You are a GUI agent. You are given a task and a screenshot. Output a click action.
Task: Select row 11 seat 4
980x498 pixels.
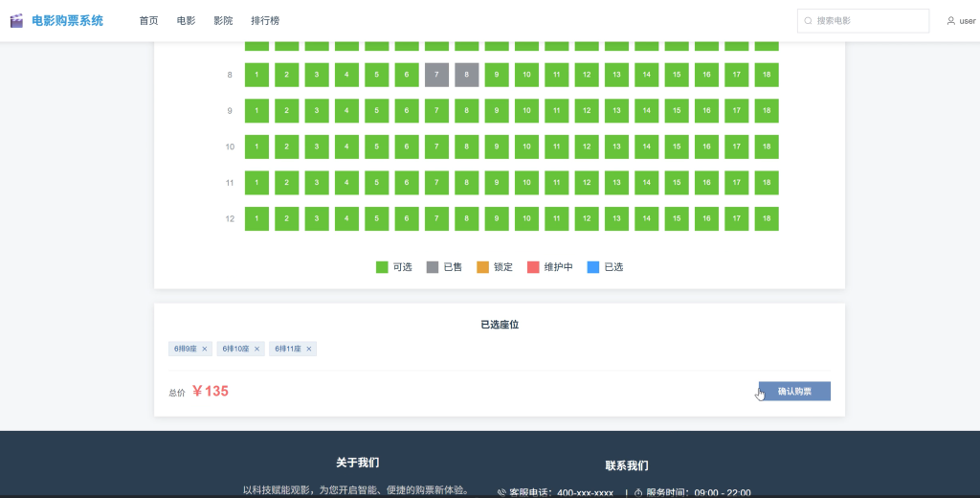346,183
